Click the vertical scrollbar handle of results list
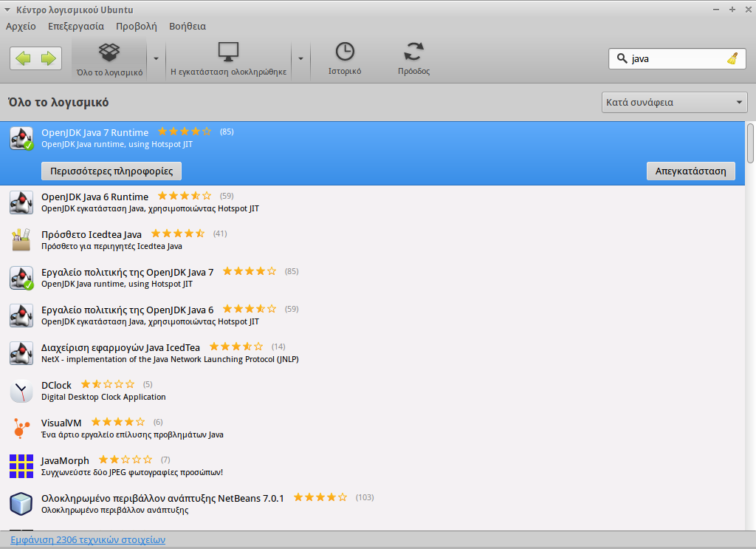Screen dimensions: 756x549 750,144
